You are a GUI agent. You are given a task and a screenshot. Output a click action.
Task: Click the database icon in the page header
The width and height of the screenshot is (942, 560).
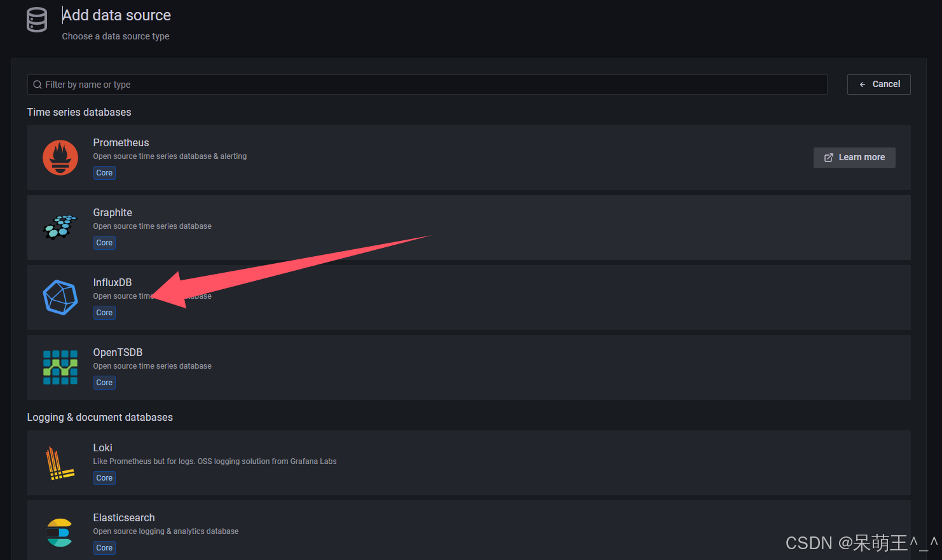37,20
